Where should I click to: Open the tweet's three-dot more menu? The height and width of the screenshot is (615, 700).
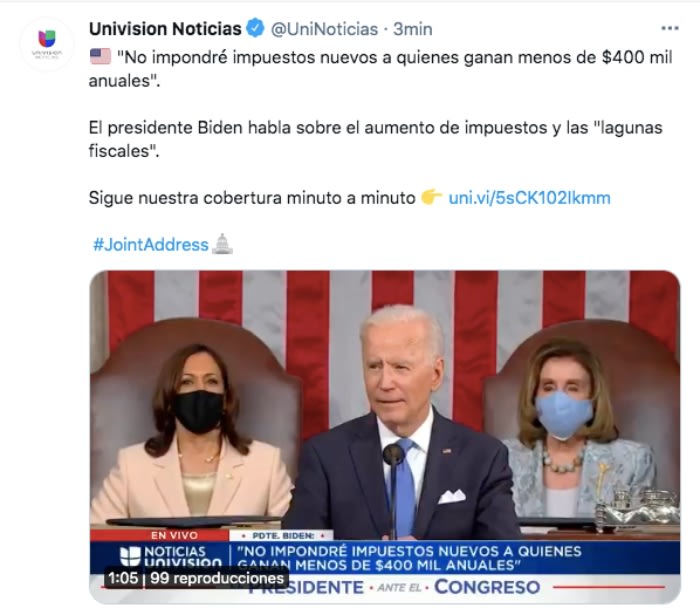pyautogui.click(x=670, y=29)
